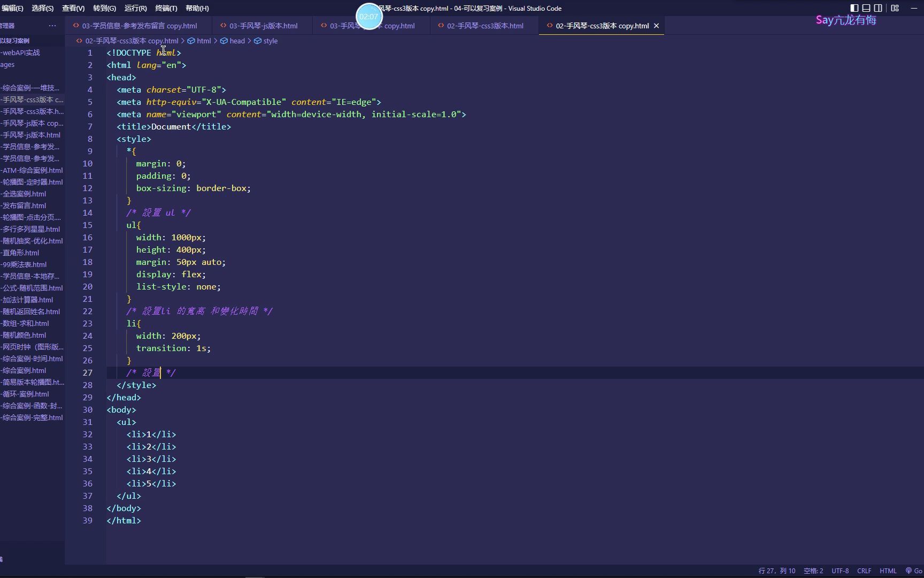
Task: Click line number 16 in the gutter
Action: [x=88, y=237]
